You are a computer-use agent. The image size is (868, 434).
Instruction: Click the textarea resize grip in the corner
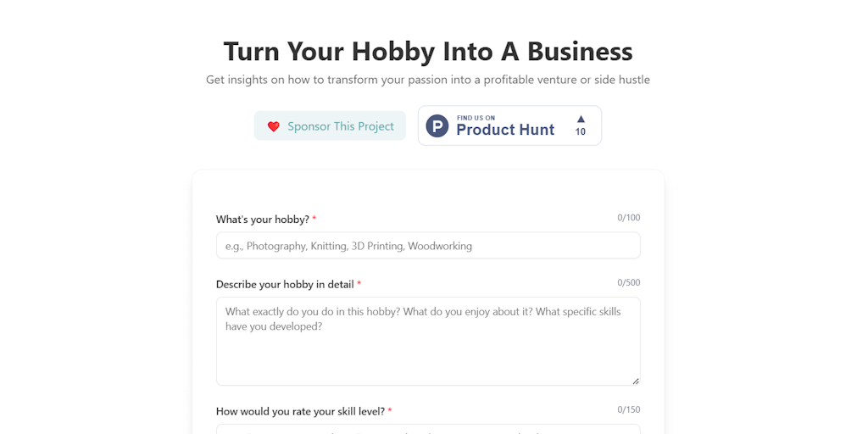[x=636, y=381]
